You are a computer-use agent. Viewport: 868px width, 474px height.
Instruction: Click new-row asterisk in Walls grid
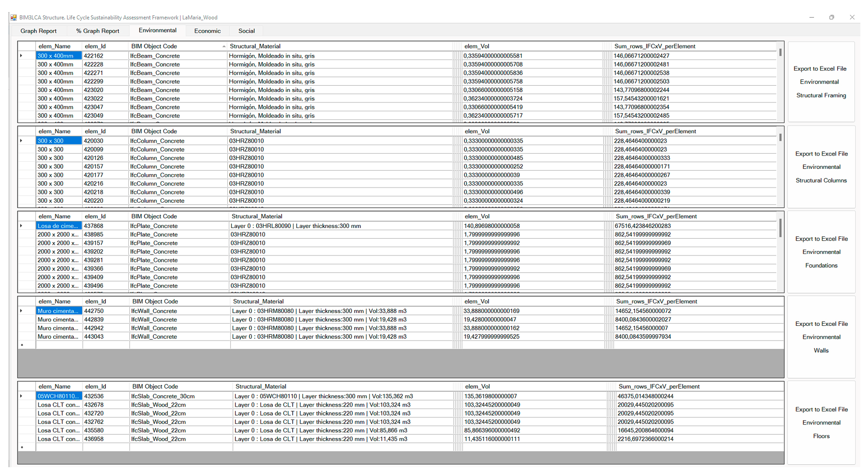(x=22, y=345)
